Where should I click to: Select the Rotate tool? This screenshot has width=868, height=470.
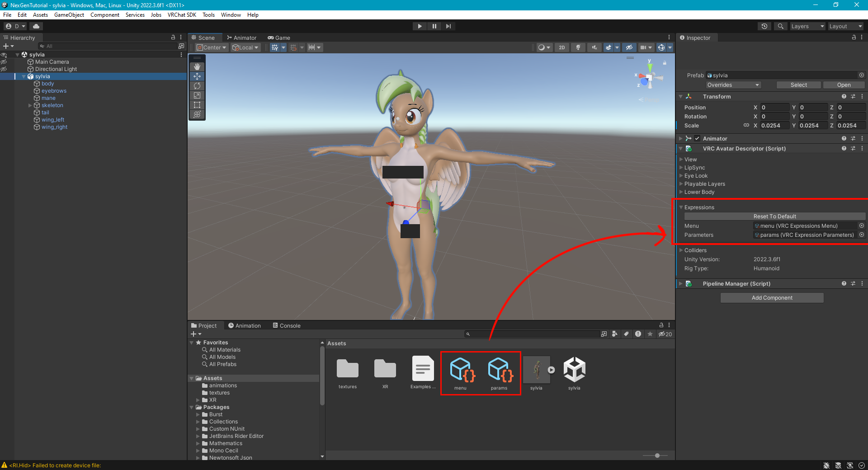197,86
